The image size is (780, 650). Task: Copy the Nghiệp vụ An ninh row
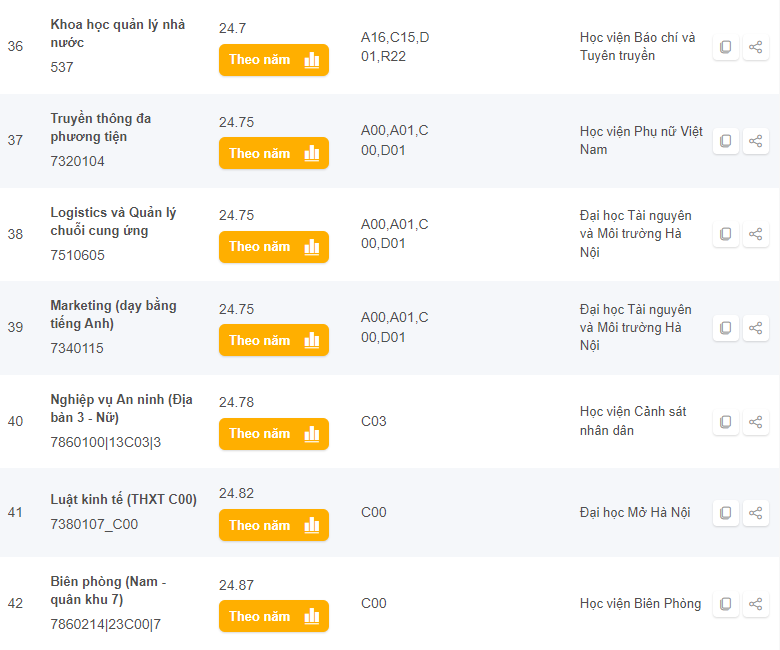click(726, 421)
